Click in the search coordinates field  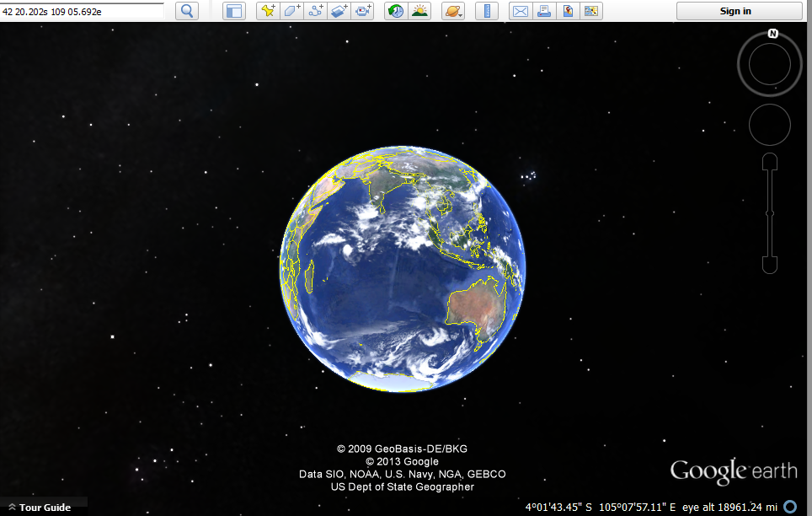tap(82, 11)
